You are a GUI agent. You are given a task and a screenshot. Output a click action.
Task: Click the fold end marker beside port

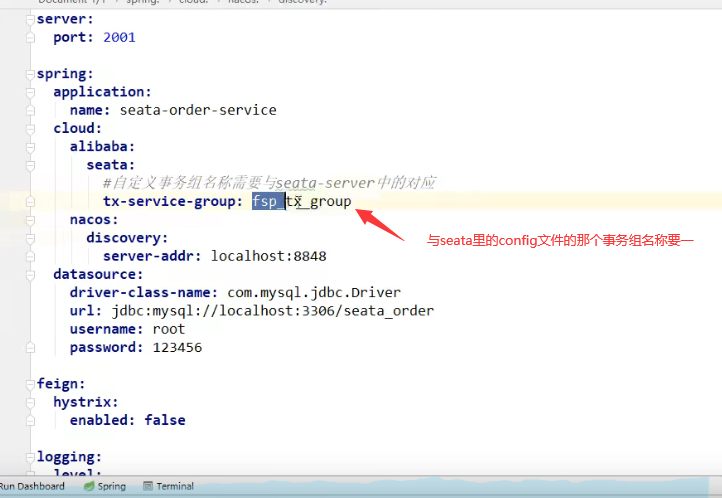click(x=30, y=38)
